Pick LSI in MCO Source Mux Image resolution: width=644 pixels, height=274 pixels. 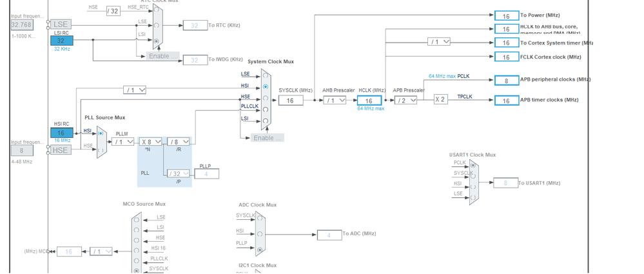pyautogui.click(x=137, y=230)
